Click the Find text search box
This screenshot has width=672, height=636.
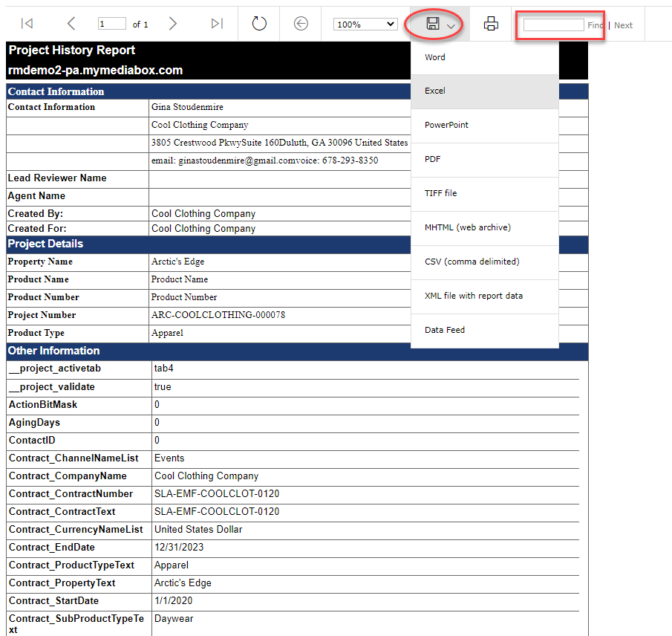point(553,25)
